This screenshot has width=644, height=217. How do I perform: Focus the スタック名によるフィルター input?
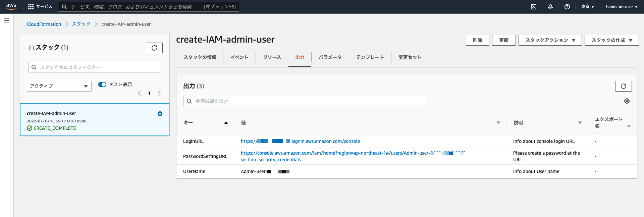click(95, 67)
